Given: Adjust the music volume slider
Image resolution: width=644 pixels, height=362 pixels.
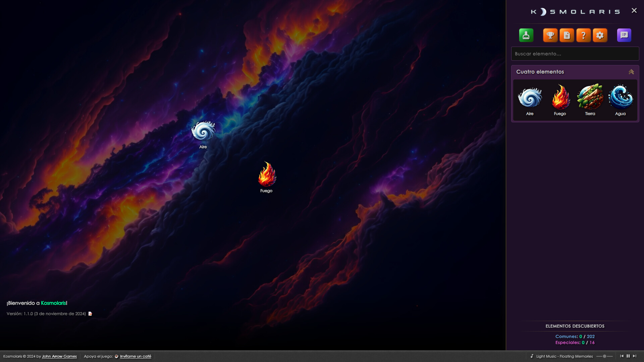Looking at the screenshot, I should click(x=604, y=356).
